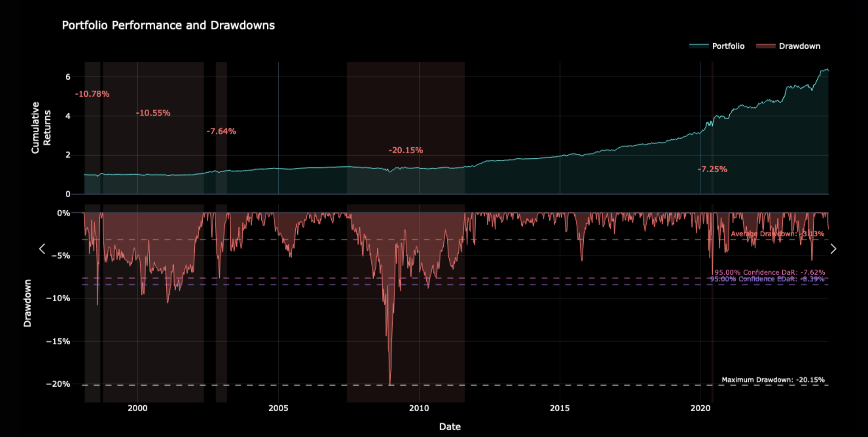This screenshot has height=437, width=868.
Task: Click the 'Cumulative Returns' y-axis title
Action: pyautogui.click(x=41, y=128)
